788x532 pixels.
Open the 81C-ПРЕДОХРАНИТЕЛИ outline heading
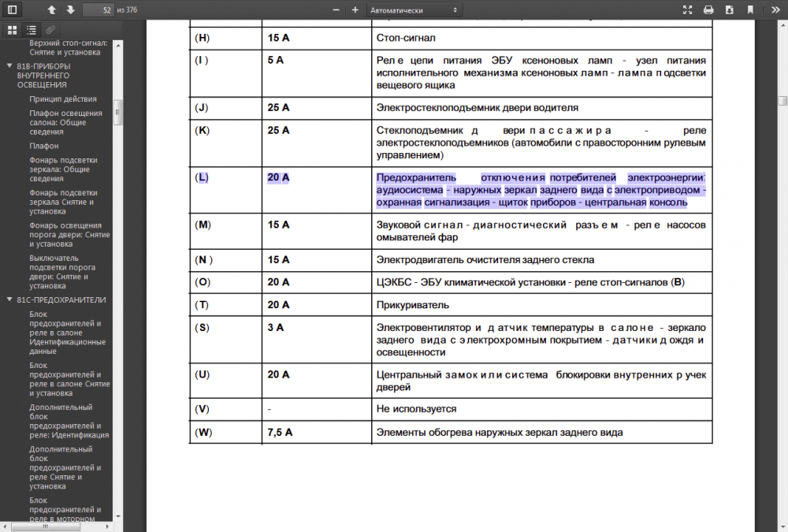(x=61, y=299)
